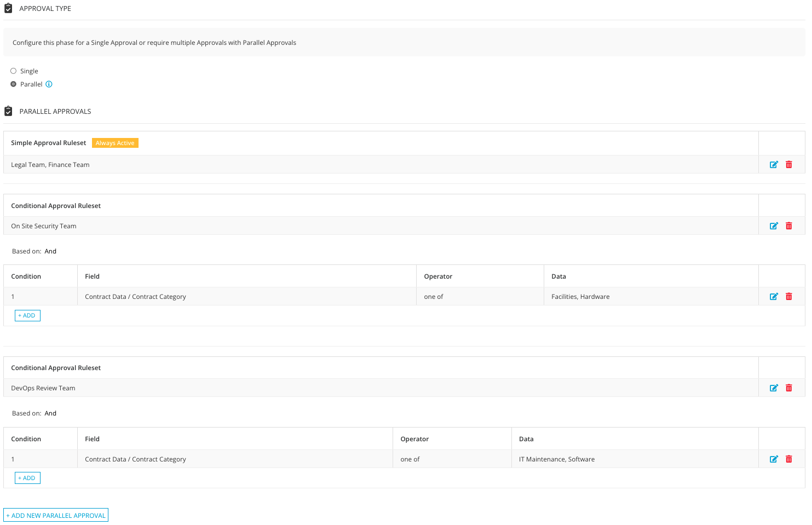Viewport: 812px width, 525px height.
Task: Edit the Legal Team, Finance Team ruleset
Action: 774,164
